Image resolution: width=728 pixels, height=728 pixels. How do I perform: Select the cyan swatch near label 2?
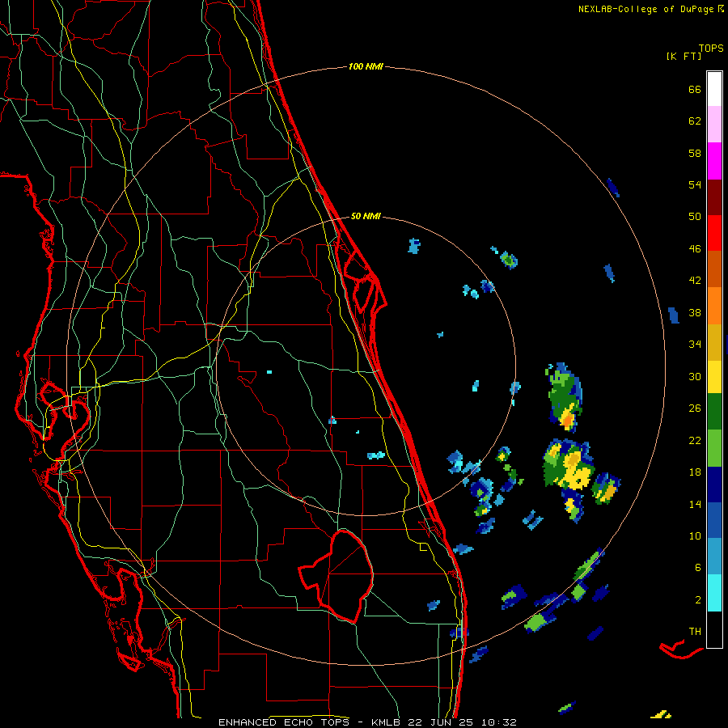pyautogui.click(x=714, y=593)
